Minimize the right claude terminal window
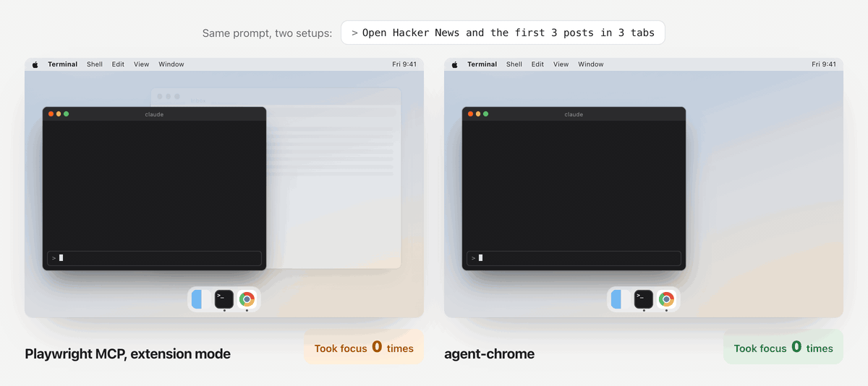Viewport: 868px width, 386px height. [x=478, y=114]
